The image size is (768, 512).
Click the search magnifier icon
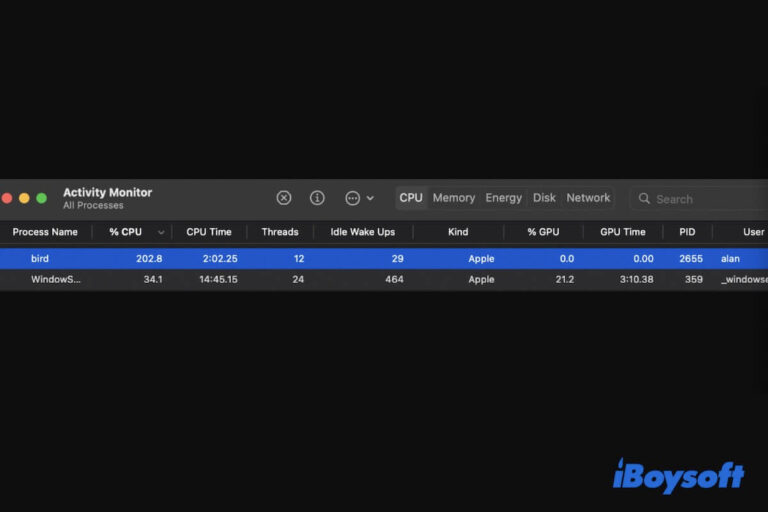pyautogui.click(x=644, y=198)
